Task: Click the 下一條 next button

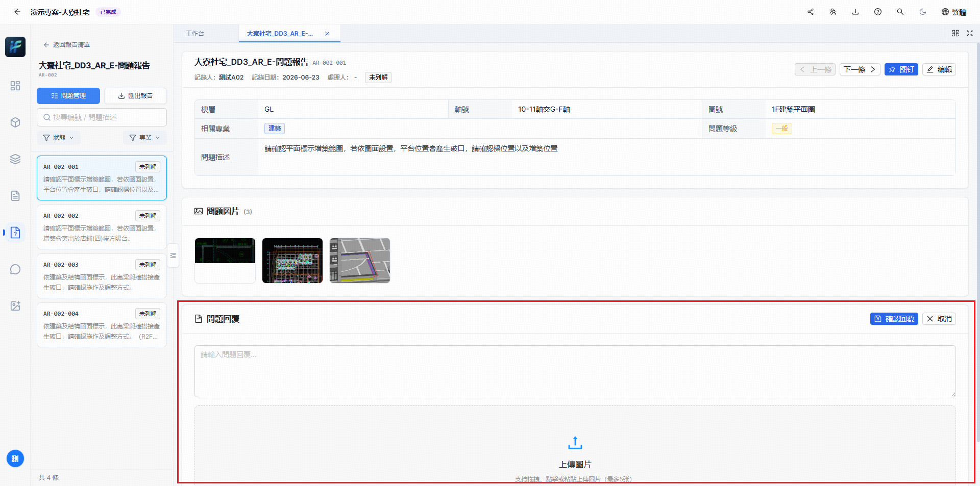Action: point(860,69)
